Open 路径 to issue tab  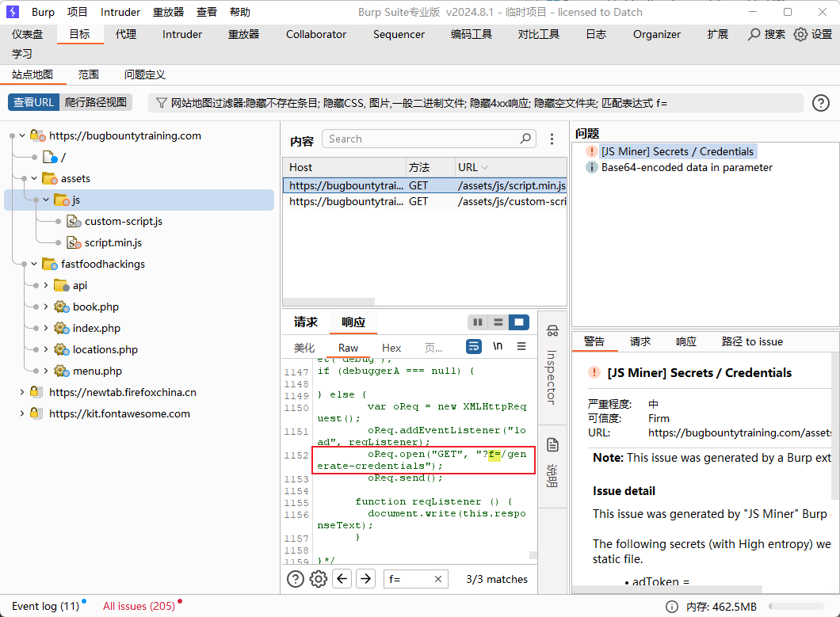click(751, 341)
